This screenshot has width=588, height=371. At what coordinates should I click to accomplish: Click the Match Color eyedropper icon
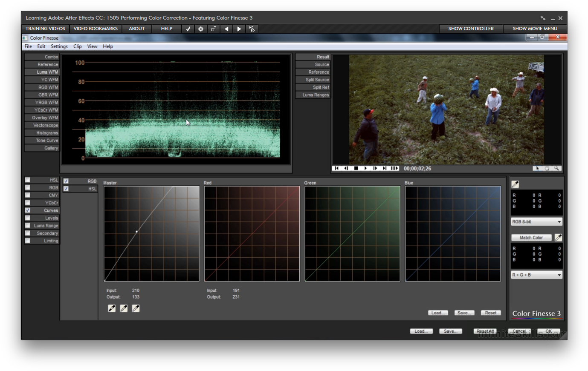558,237
